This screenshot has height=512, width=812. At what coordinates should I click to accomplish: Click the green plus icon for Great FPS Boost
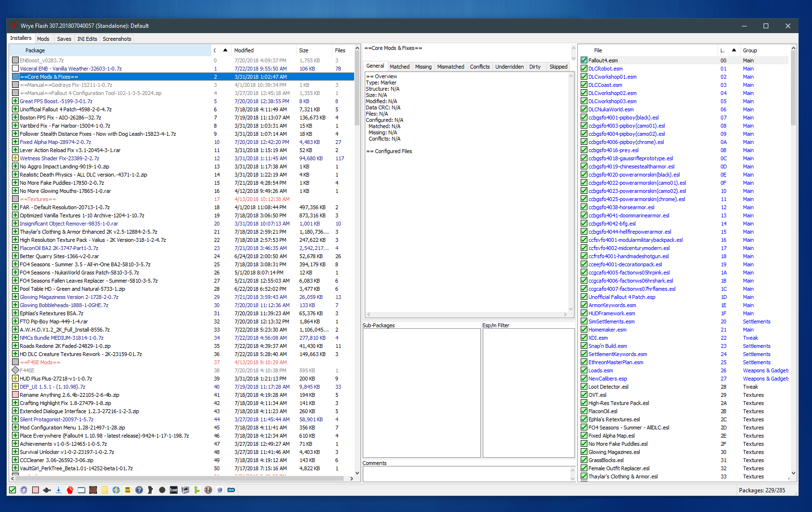click(x=15, y=101)
